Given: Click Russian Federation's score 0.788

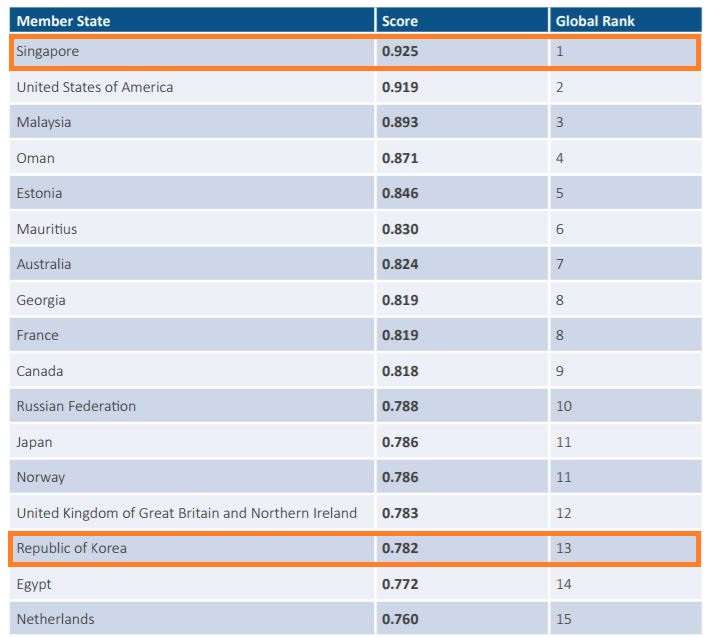Looking at the screenshot, I should click(400, 406).
